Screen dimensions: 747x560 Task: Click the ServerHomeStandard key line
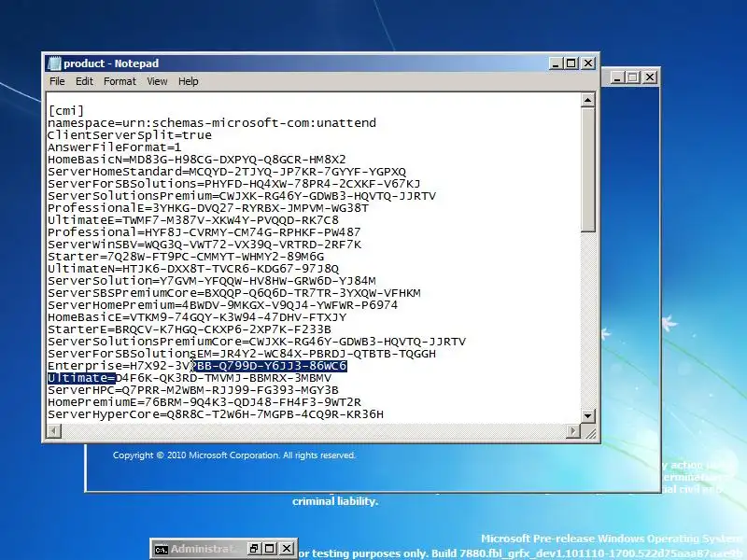(227, 172)
